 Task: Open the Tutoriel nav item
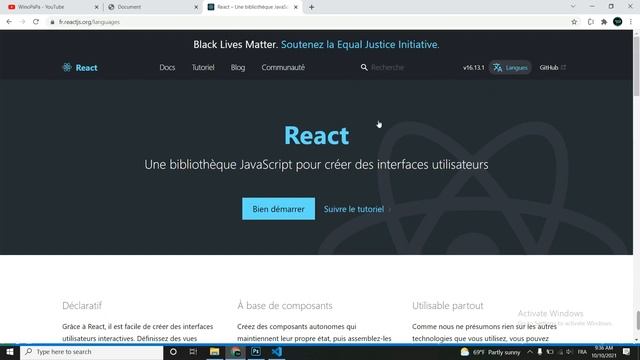(203, 67)
